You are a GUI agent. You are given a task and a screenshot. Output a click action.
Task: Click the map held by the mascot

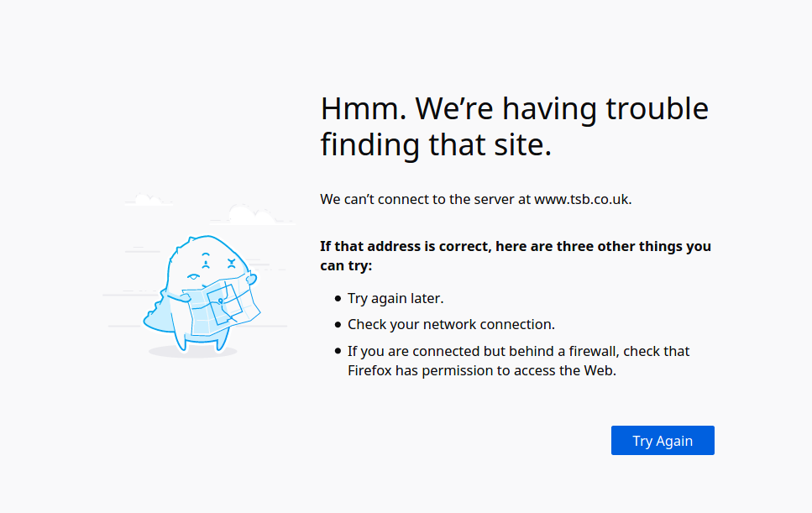[x=222, y=306]
